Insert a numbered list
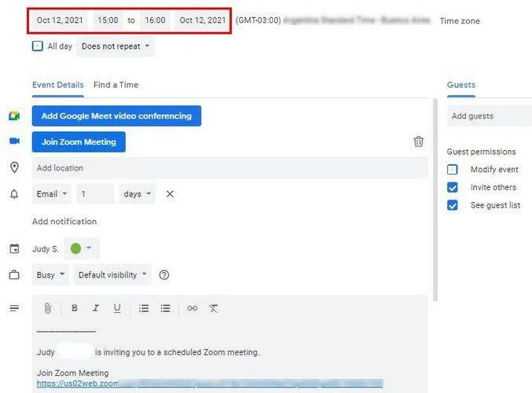The height and width of the screenshot is (393, 532). (x=144, y=308)
